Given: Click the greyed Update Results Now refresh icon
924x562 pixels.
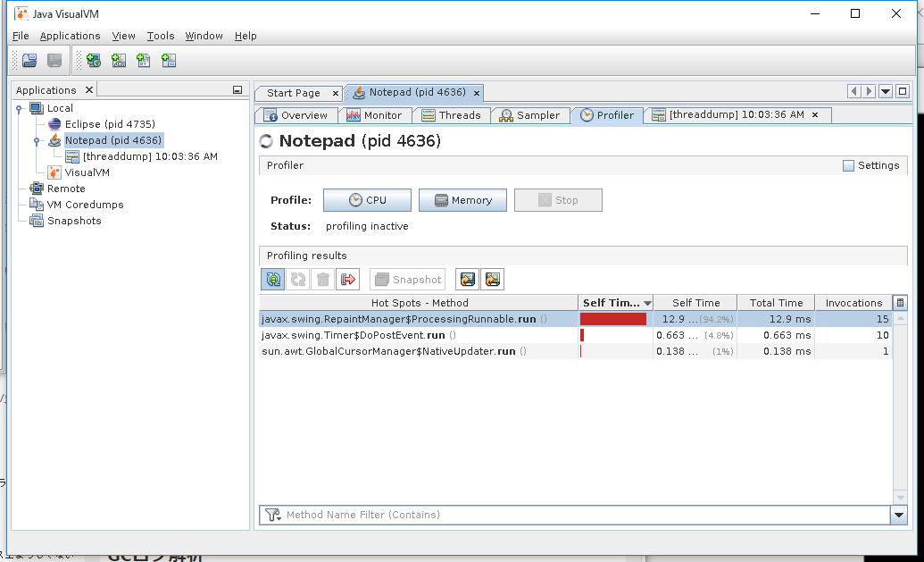Looking at the screenshot, I should [298, 279].
